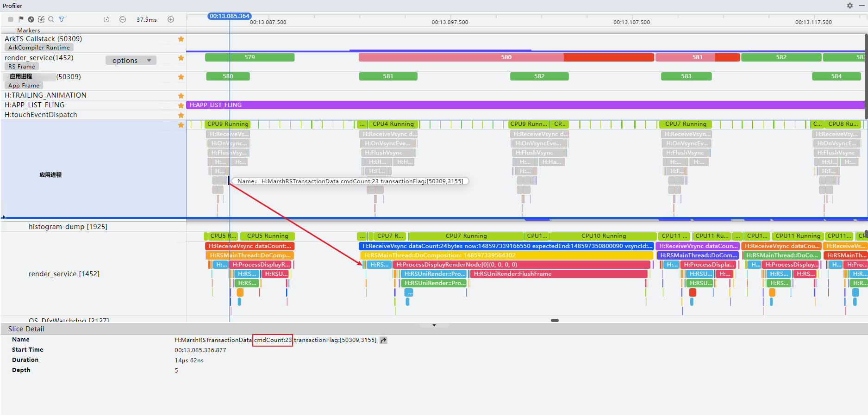Toggle favorite star for H:touchEventDispatch row
Screen dimensions: 868x416
pos(181,115)
